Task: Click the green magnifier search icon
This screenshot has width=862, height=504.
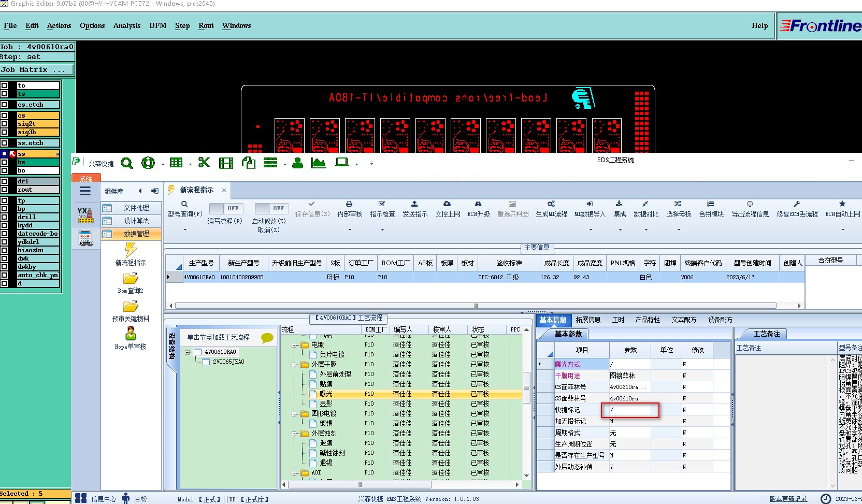Action: [127, 163]
